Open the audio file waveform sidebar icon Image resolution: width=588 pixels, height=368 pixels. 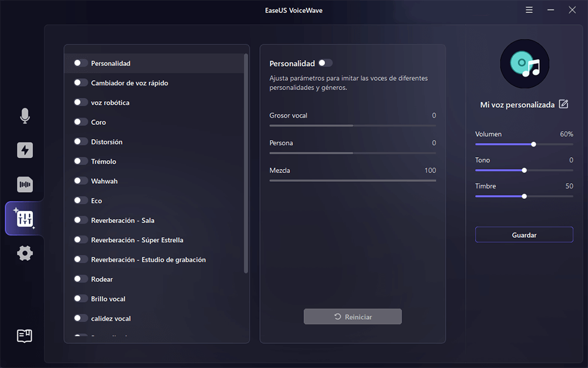(25, 184)
